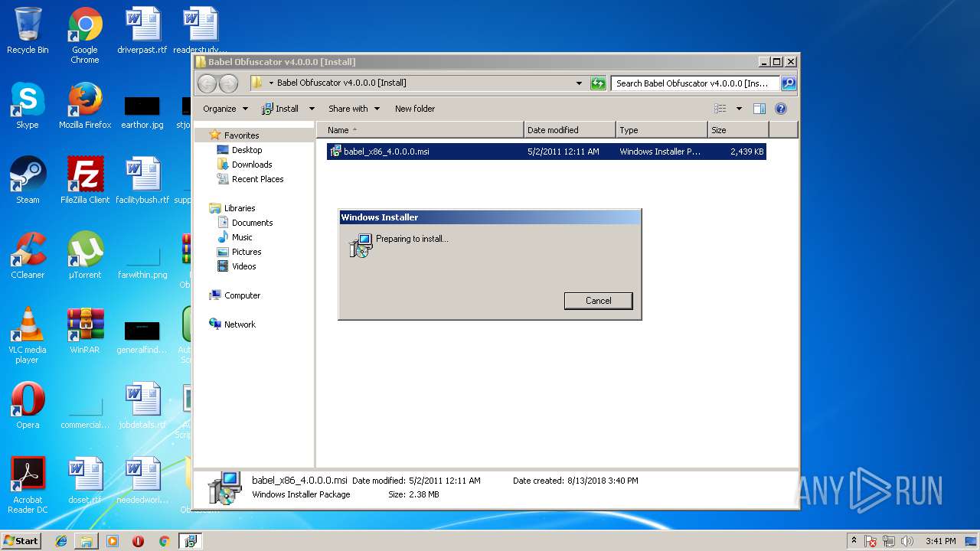Click the Windows Installer P... type cell
Image resolution: width=980 pixels, height=551 pixels.
click(x=660, y=152)
